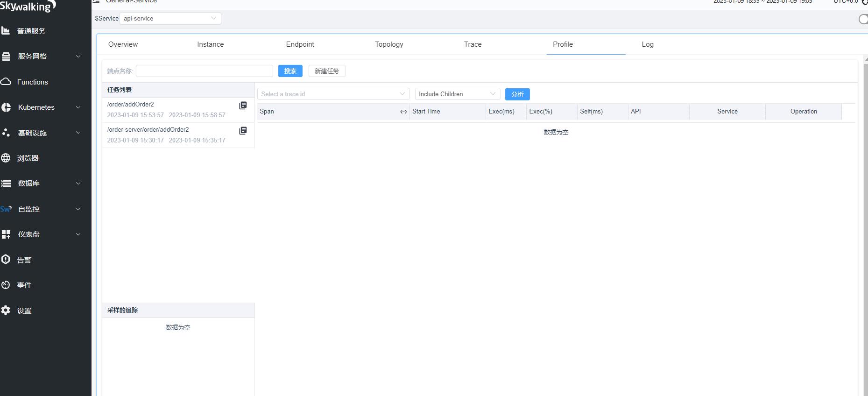Expand the 仪表盘 submenu chevron
868x396 pixels.
78,234
